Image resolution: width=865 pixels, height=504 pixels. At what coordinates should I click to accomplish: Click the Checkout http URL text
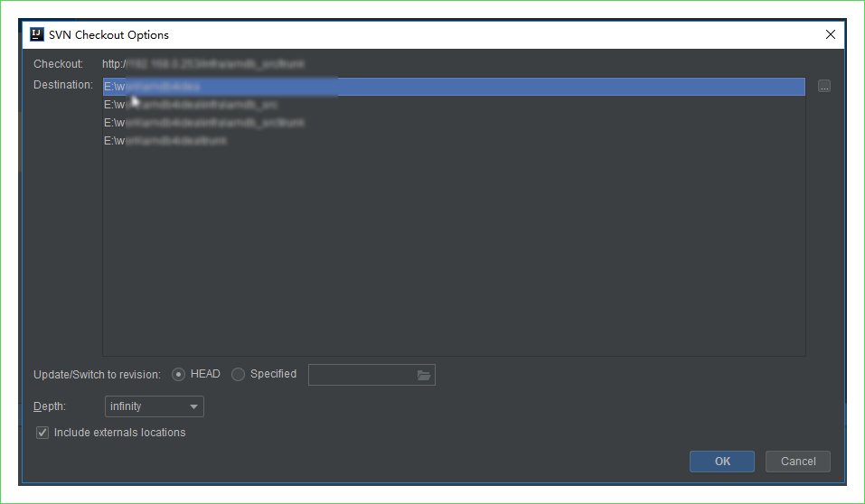pos(203,64)
